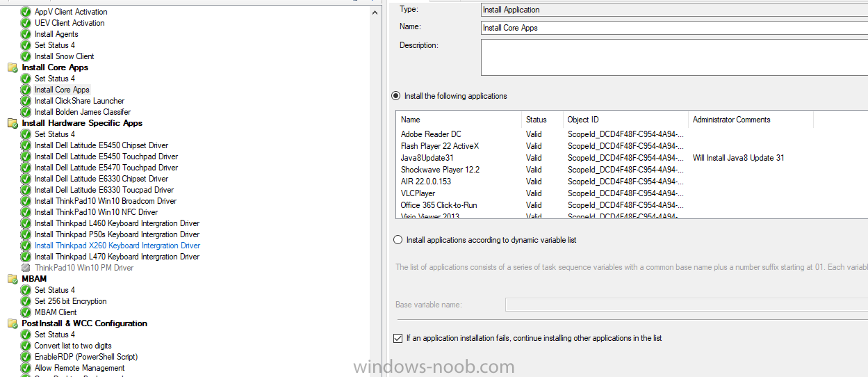Click check icon beside Dell Latitude E5470 Touchpad Driver
This screenshot has height=377, width=868.
coord(26,168)
